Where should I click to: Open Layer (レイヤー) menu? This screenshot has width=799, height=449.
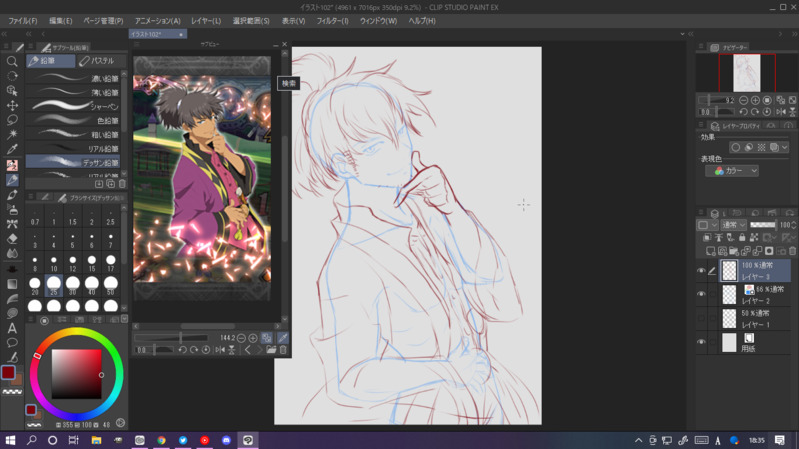(206, 21)
